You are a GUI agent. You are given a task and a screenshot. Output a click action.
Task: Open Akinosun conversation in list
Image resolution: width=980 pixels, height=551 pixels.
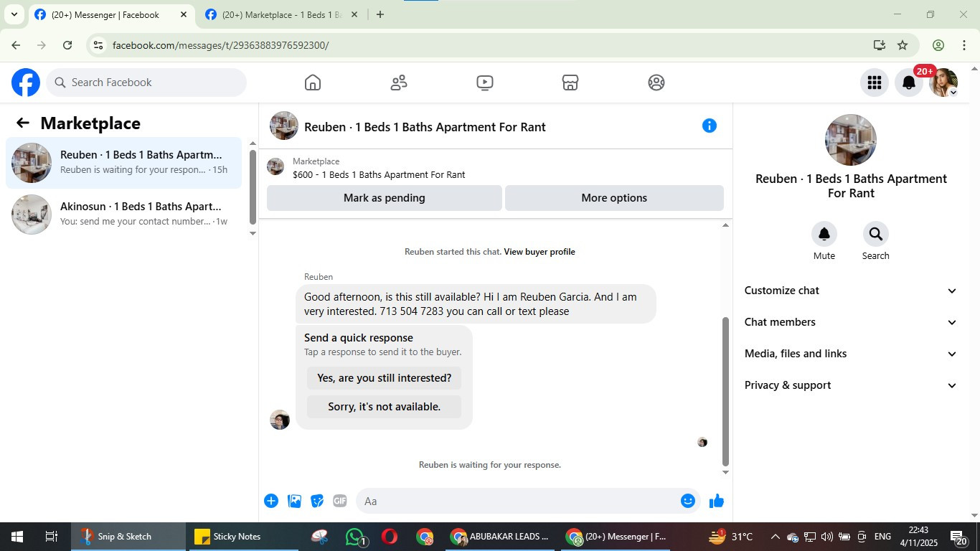(124, 215)
